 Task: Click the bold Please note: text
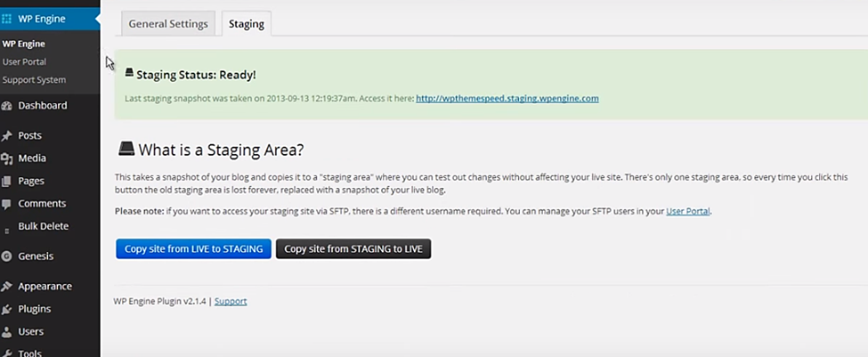(x=140, y=211)
